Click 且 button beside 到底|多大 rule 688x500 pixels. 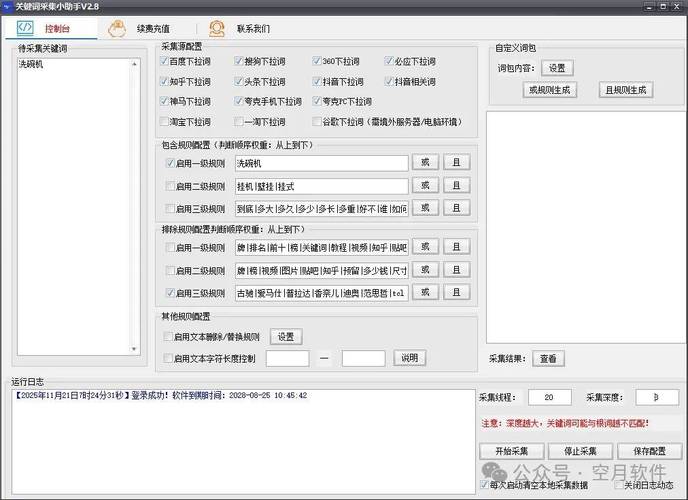click(457, 208)
